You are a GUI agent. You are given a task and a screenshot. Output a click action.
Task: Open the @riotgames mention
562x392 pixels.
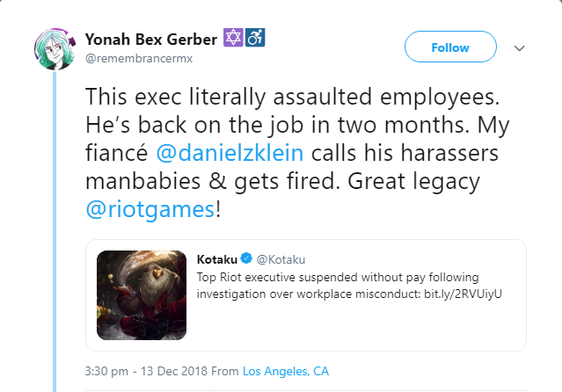150,209
